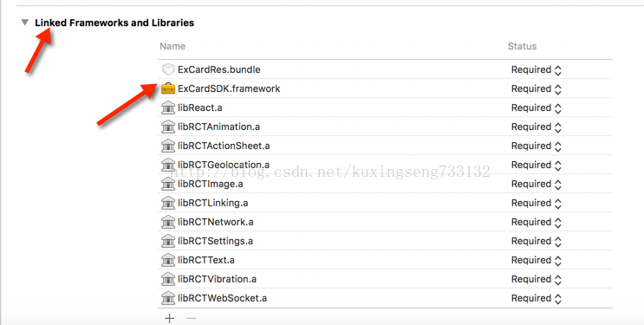Change Required status for libRCTAnimation.a

(x=536, y=127)
